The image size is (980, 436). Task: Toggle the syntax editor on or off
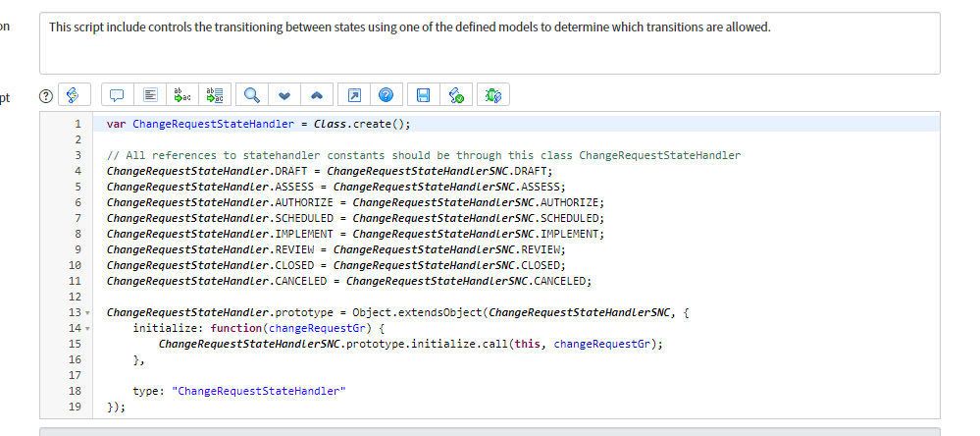pos(74,95)
